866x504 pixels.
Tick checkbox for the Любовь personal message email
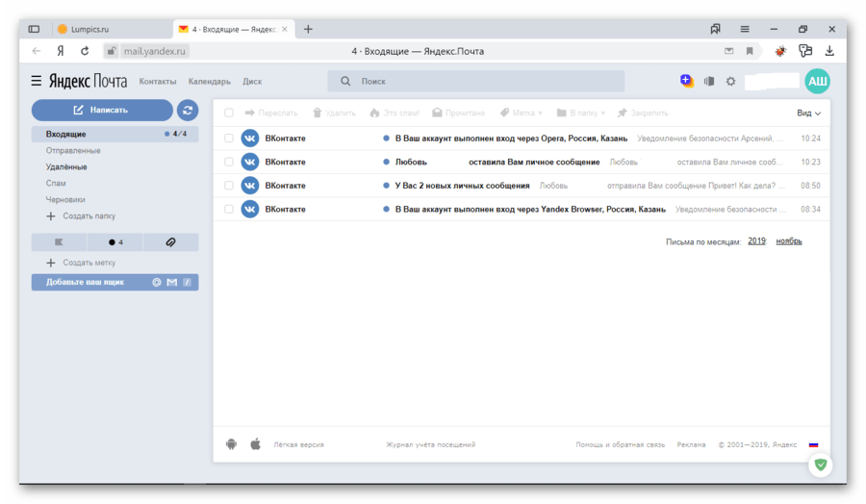pos(229,162)
